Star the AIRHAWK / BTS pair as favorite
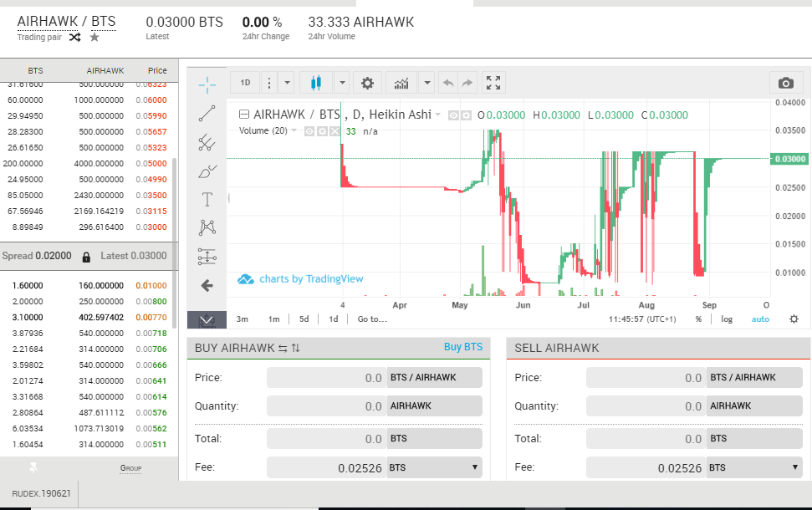Image resolution: width=812 pixels, height=510 pixels. click(94, 38)
